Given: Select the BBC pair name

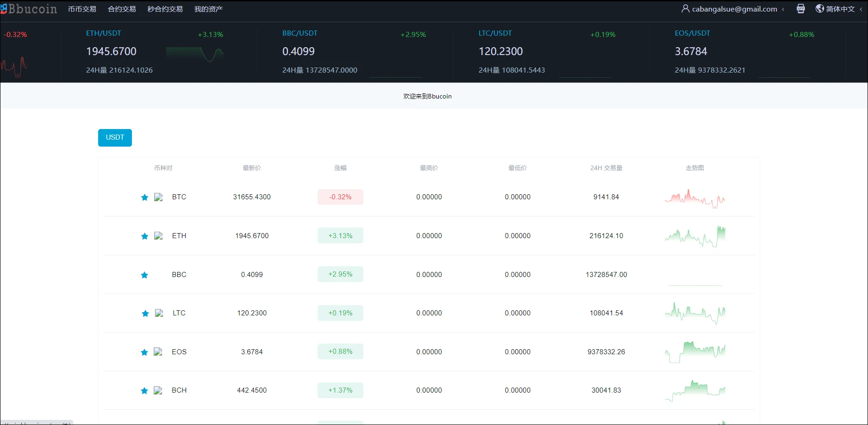Looking at the screenshot, I should [179, 275].
